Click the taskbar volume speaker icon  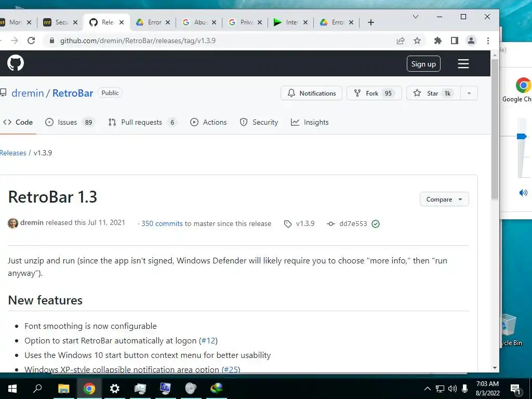pos(453,389)
